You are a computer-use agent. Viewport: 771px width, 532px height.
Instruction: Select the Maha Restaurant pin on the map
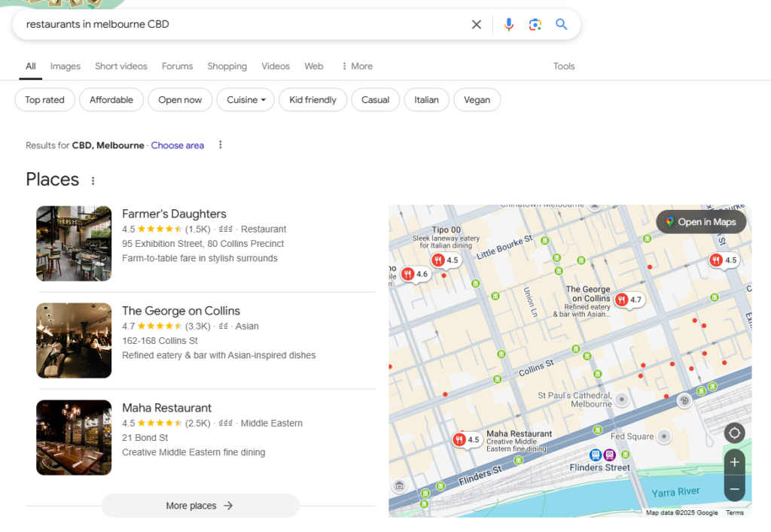(x=467, y=439)
